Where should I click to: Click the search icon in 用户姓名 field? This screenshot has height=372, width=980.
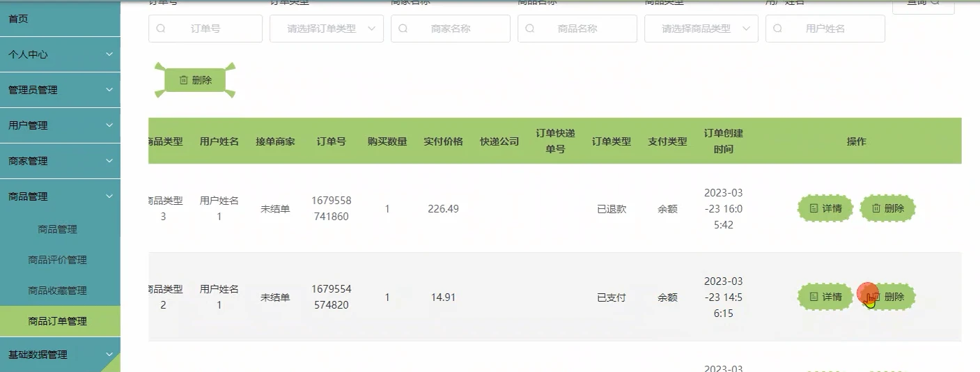click(778, 29)
